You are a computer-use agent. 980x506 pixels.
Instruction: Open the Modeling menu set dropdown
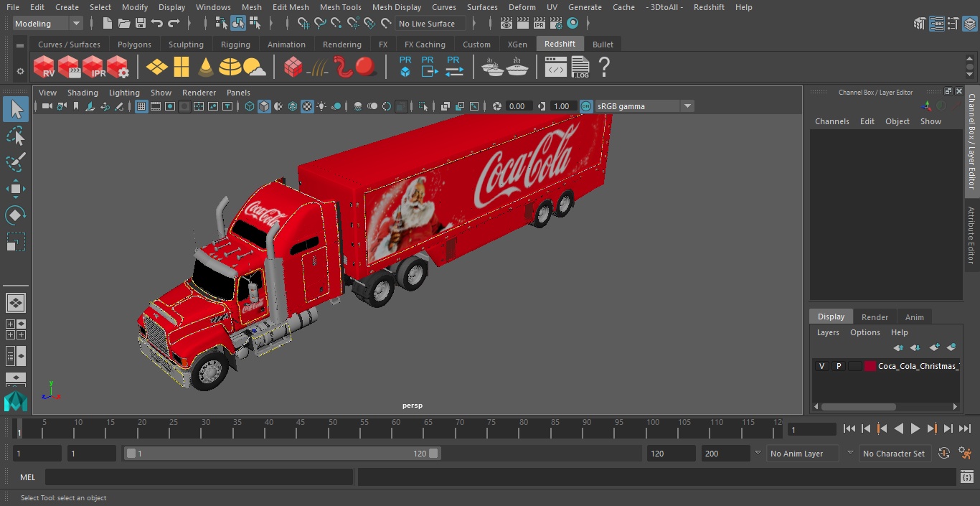pos(48,24)
